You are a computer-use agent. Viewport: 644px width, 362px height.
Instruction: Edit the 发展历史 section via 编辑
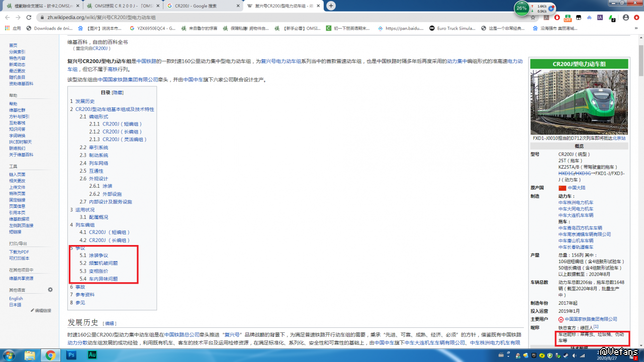tap(110, 324)
